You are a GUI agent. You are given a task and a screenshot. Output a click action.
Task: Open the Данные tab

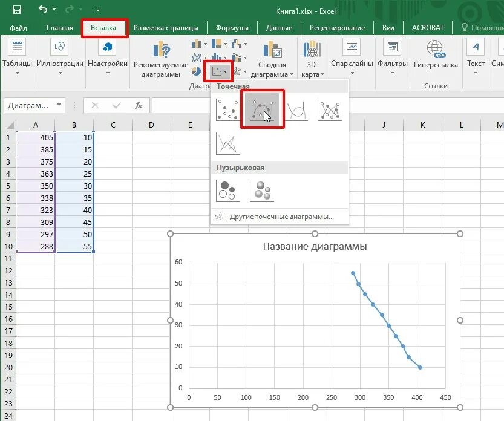point(279,28)
